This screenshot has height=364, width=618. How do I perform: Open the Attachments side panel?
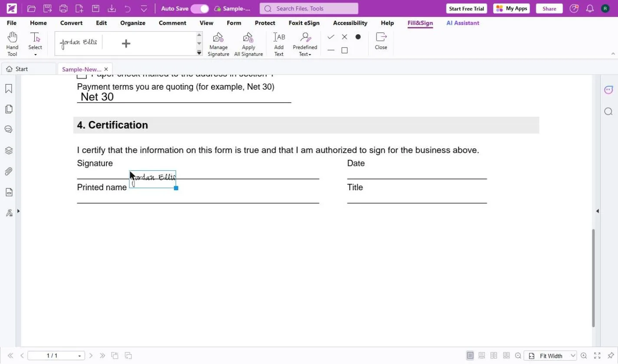[9, 171]
